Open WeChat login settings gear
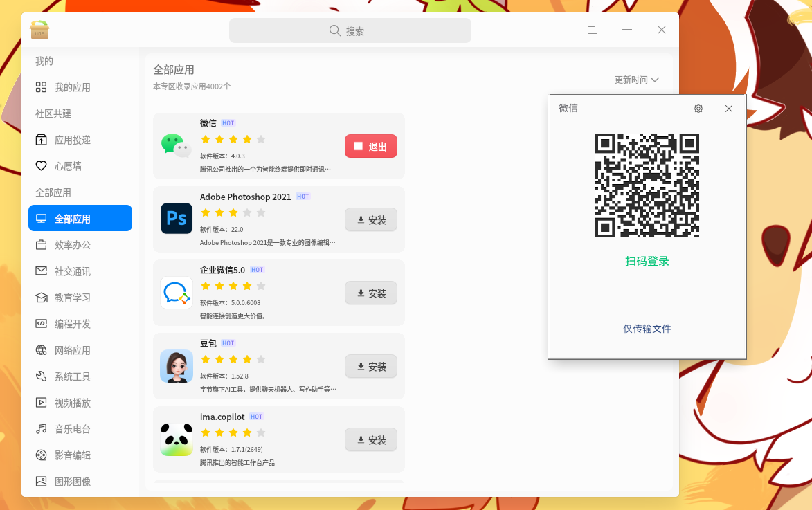 pyautogui.click(x=698, y=109)
